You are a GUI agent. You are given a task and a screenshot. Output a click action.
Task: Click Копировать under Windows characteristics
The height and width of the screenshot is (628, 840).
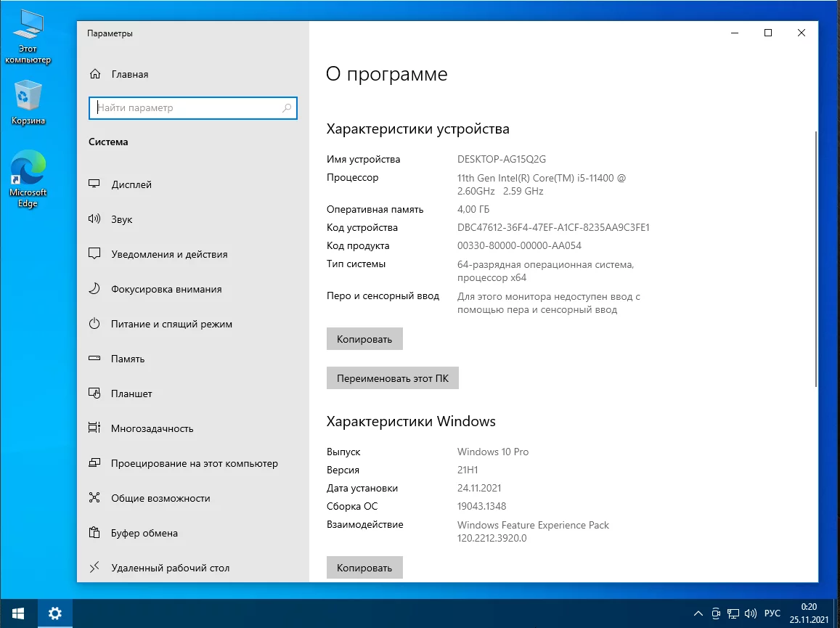[364, 568]
